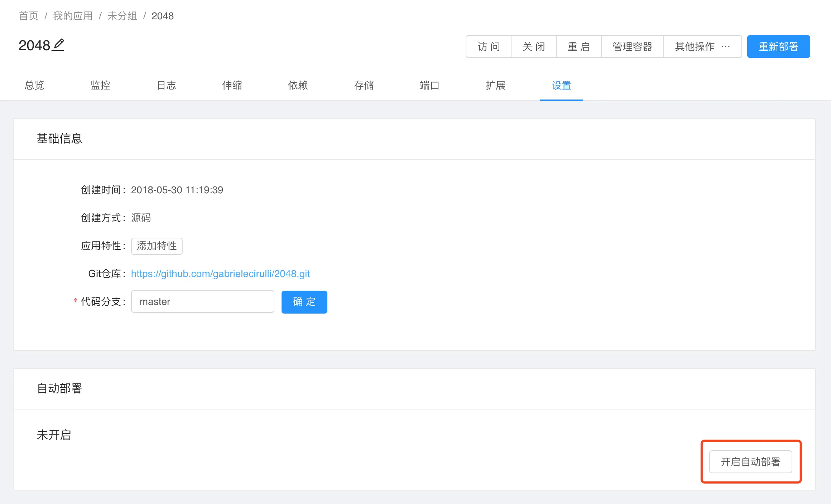This screenshot has height=504, width=831.
Task: Select the 日志 logs tab
Action: [x=166, y=85]
